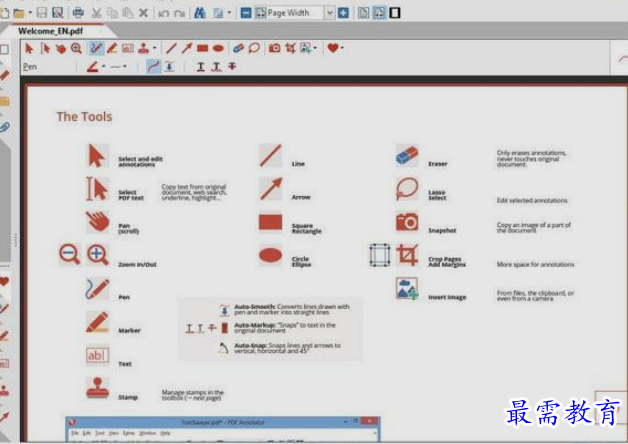The height and width of the screenshot is (444, 628).
Task: Click the Pen tool name label
Action: (124, 297)
